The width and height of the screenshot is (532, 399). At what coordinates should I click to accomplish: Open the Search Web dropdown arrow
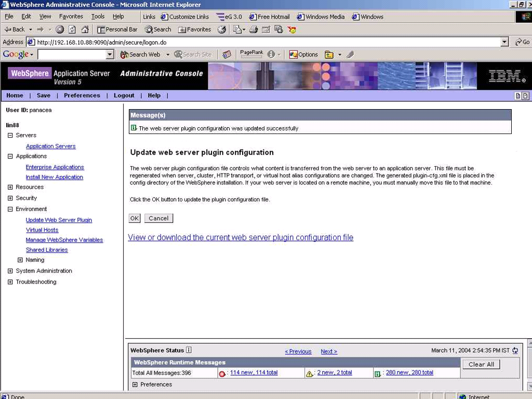pyautogui.click(x=168, y=54)
